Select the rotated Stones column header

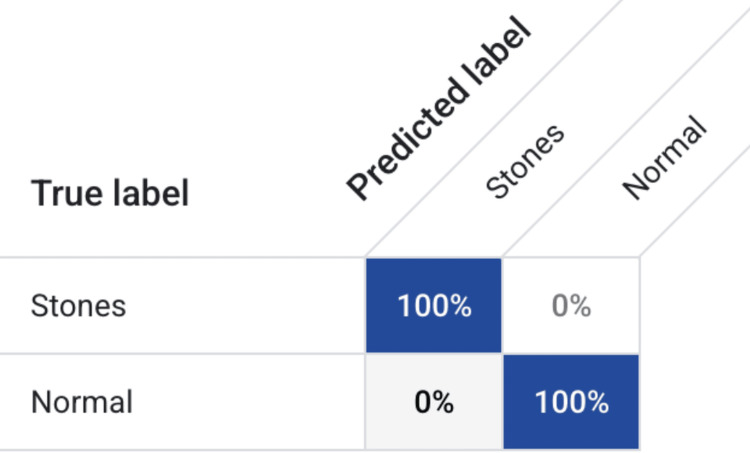[525, 162]
